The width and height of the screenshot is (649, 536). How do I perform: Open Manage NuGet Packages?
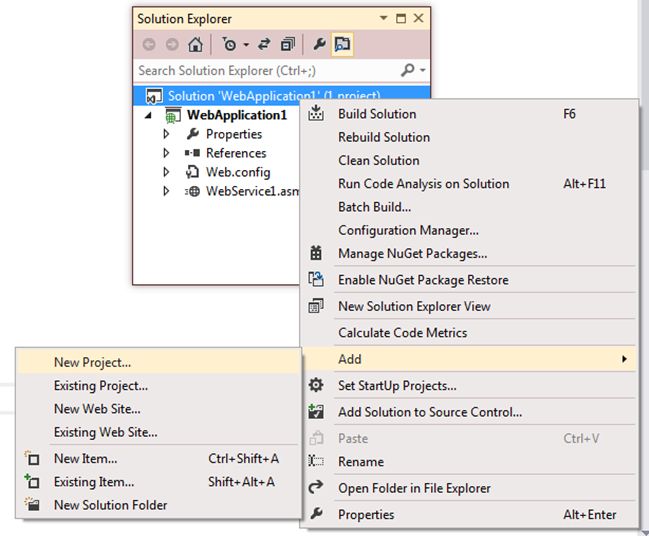point(469,253)
